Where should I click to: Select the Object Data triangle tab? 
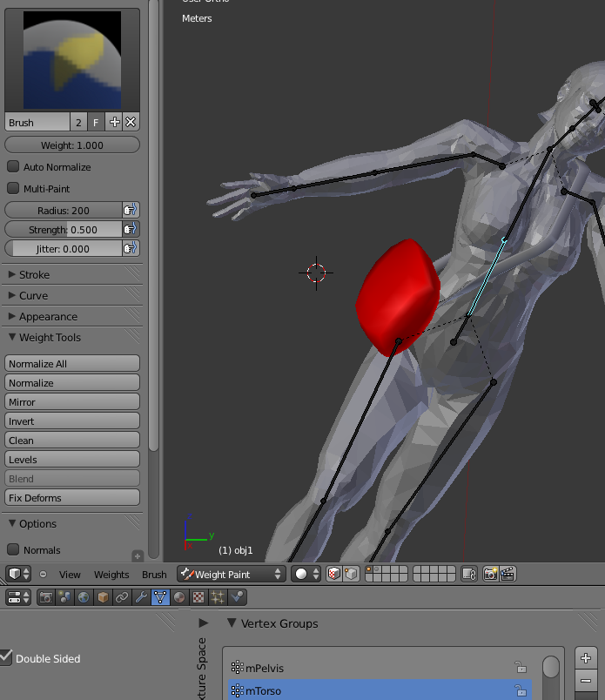click(x=160, y=597)
